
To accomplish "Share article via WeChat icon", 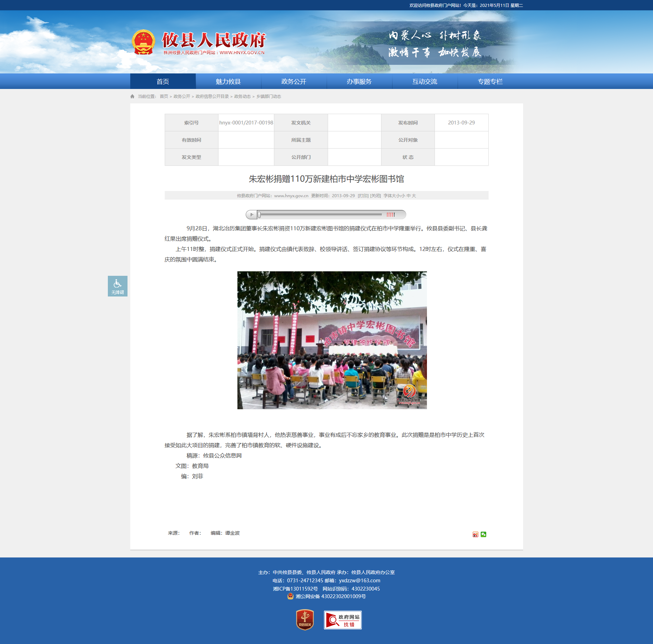I will pos(483,534).
